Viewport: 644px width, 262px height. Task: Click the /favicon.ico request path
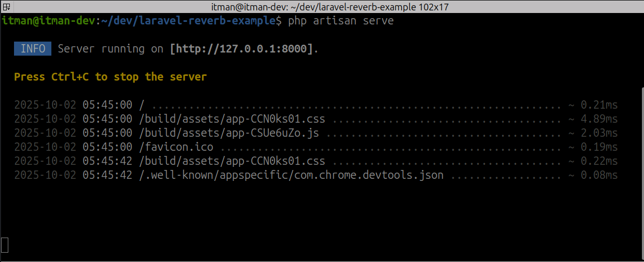pyautogui.click(x=176, y=147)
